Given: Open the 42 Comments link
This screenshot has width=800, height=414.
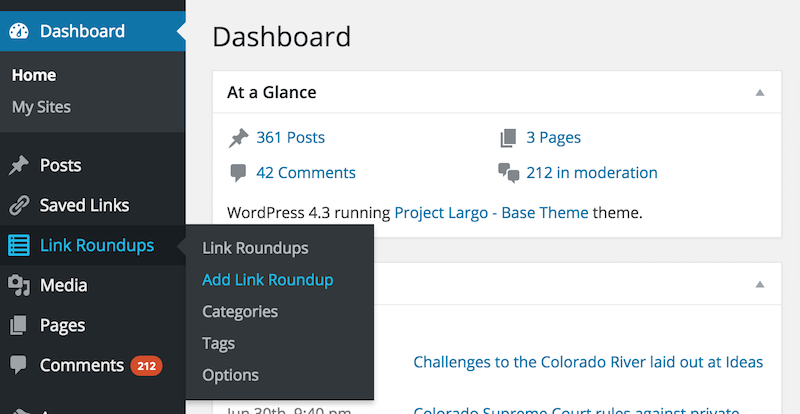Looking at the screenshot, I should tap(306, 173).
